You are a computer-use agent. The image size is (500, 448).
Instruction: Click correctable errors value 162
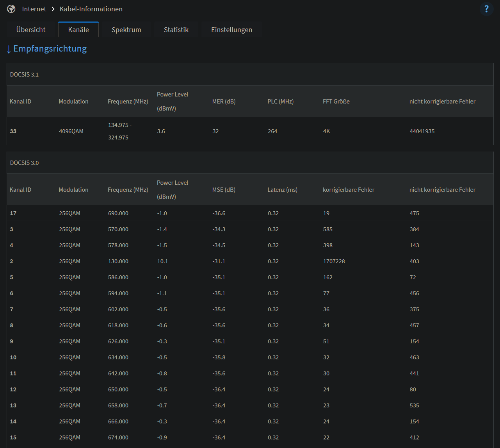click(x=328, y=277)
